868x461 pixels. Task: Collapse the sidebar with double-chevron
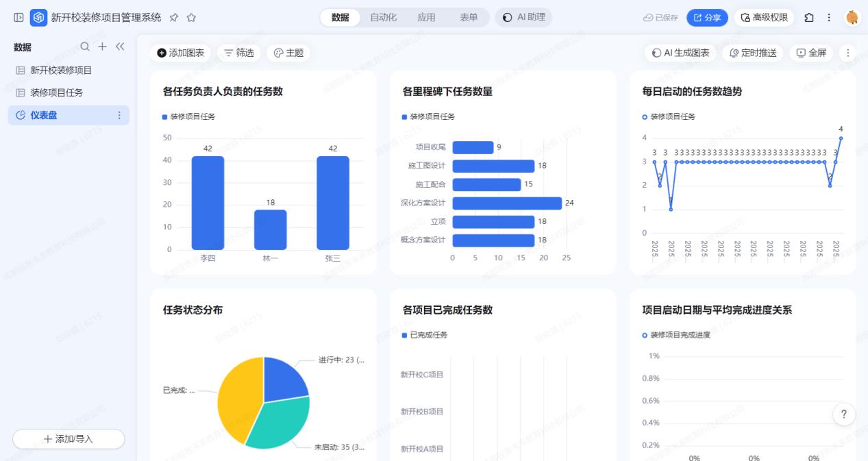(x=120, y=47)
